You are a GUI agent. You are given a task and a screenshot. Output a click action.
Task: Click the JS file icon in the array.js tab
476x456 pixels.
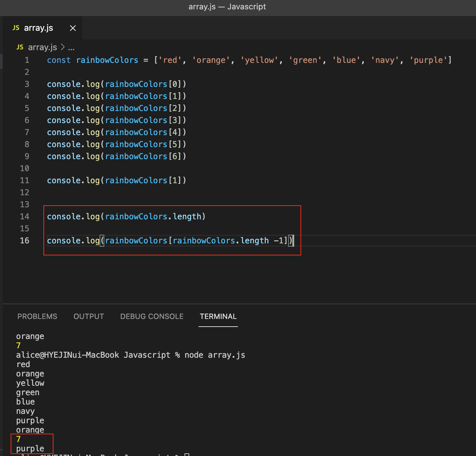[16, 28]
